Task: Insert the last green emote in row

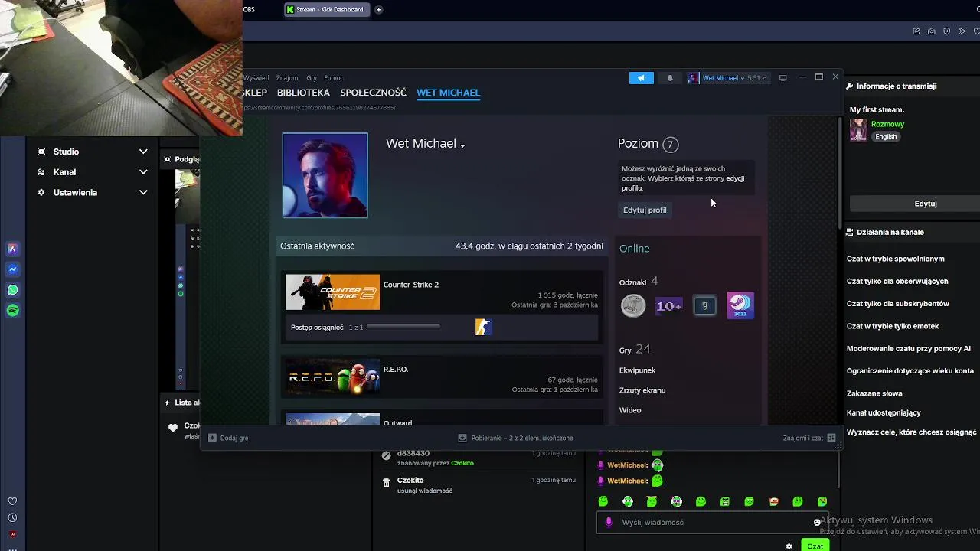Action: point(822,501)
